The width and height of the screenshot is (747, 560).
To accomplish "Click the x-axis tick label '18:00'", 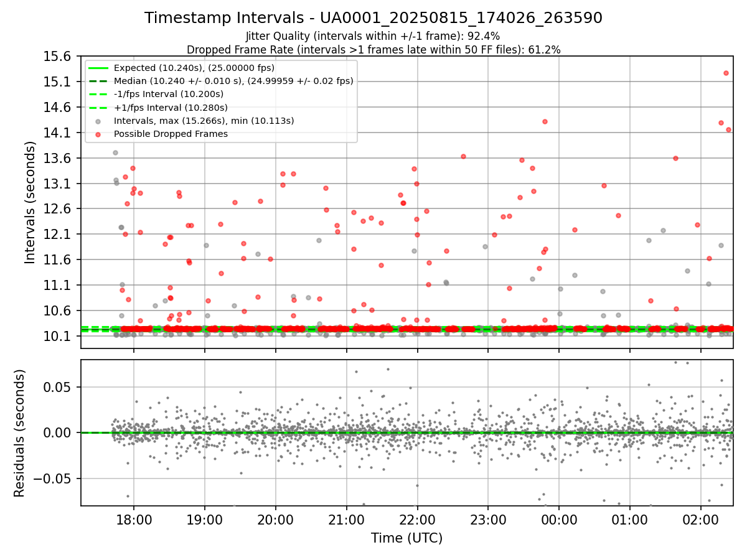I will pyautogui.click(x=134, y=520).
